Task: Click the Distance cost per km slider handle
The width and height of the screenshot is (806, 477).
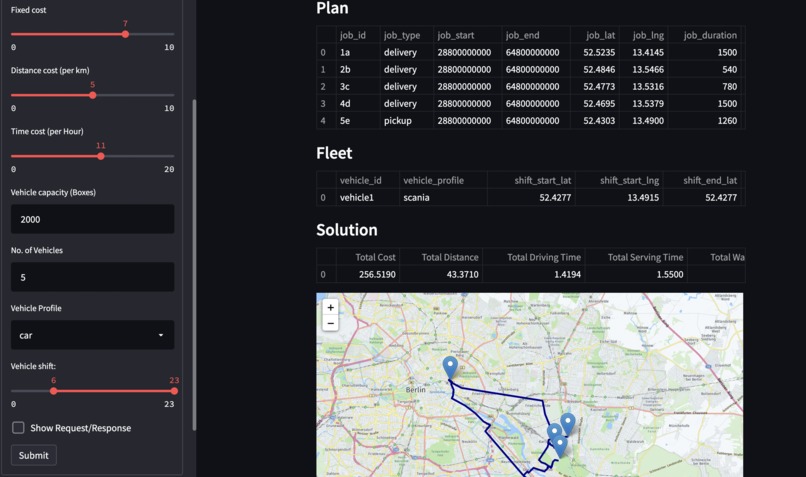Action: [x=93, y=95]
